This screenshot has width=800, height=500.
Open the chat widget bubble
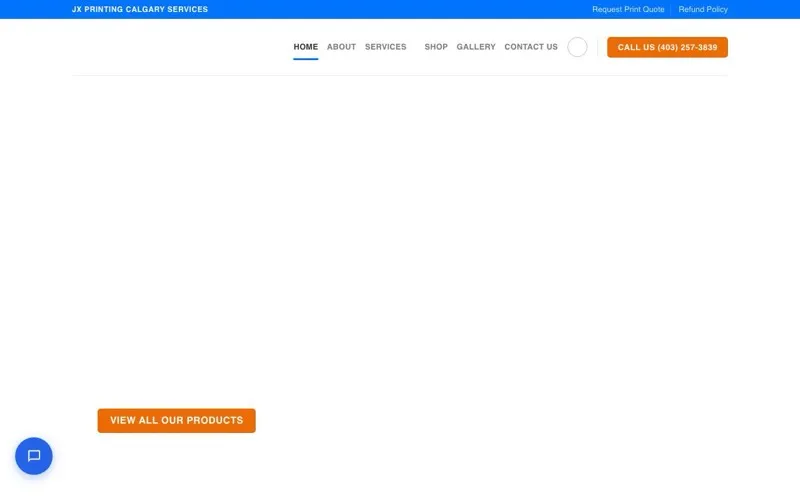pos(34,456)
